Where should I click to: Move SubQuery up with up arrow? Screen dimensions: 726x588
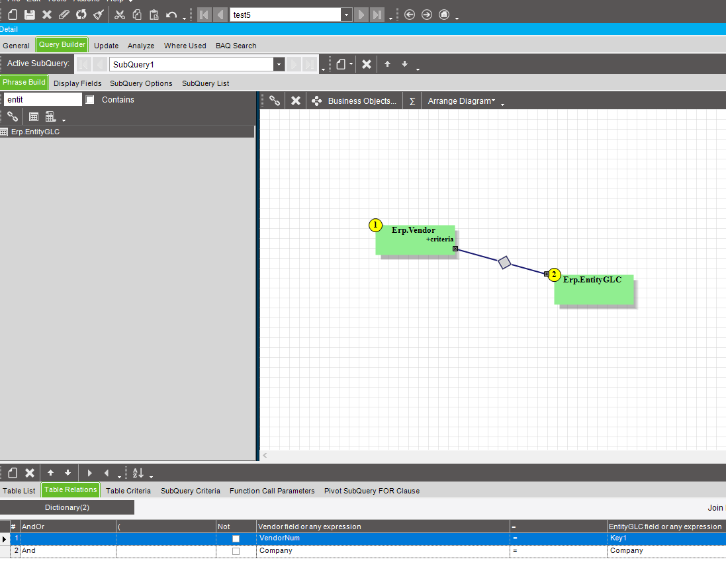pyautogui.click(x=388, y=64)
